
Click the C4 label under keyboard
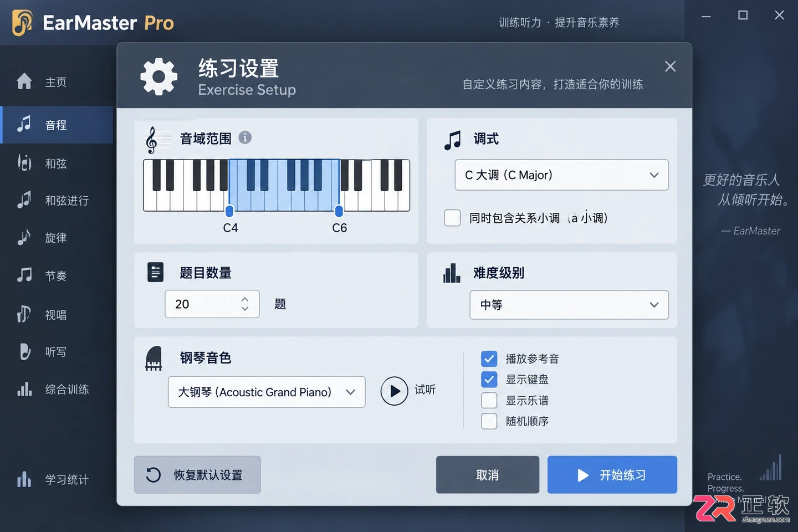coord(231,228)
